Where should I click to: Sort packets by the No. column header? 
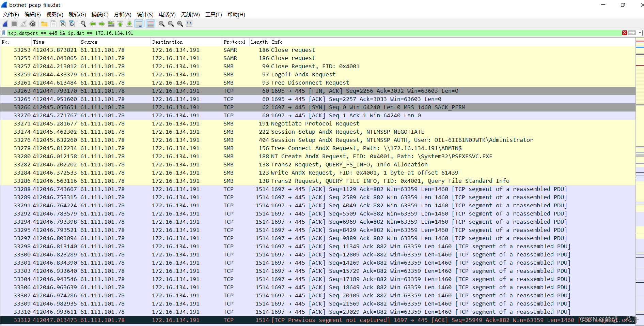[x=16, y=42]
